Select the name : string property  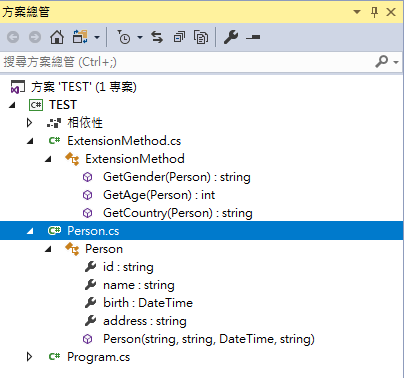click(139, 285)
